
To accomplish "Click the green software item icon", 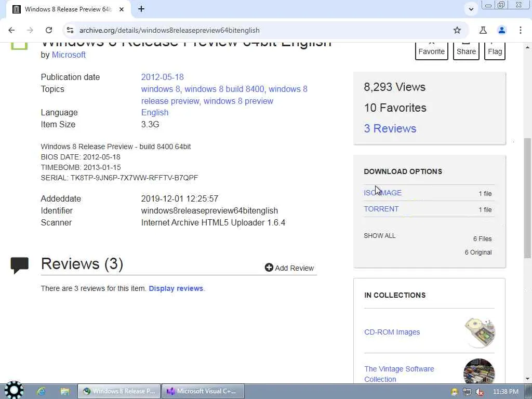I will [19, 46].
